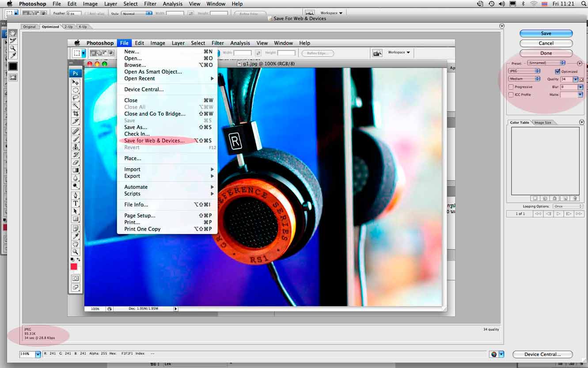Click the Gradient tool in the previewed screenshot
Image resolution: width=588 pixels, height=368 pixels.
(x=76, y=170)
